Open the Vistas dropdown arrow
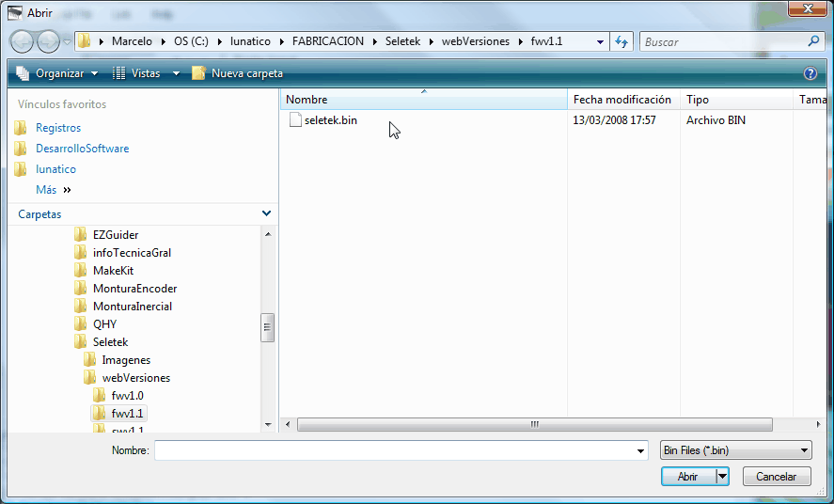 [x=176, y=73]
